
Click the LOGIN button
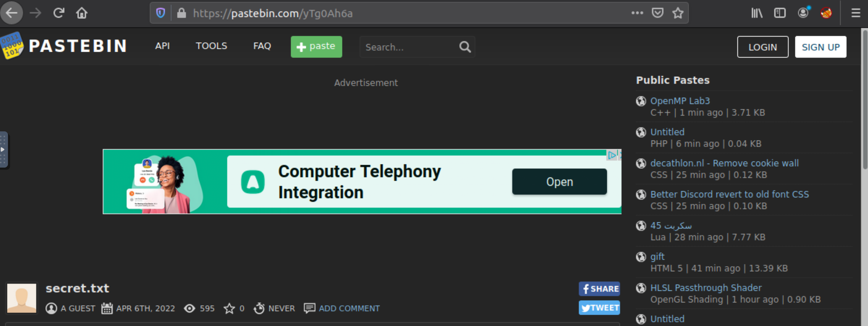click(x=762, y=47)
